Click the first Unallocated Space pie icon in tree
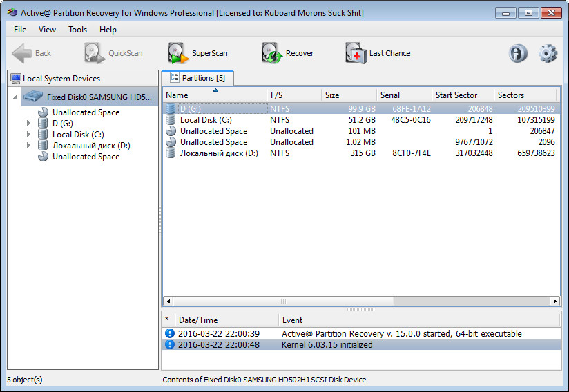Image resolution: width=569 pixels, height=392 pixels. pyautogui.click(x=43, y=112)
